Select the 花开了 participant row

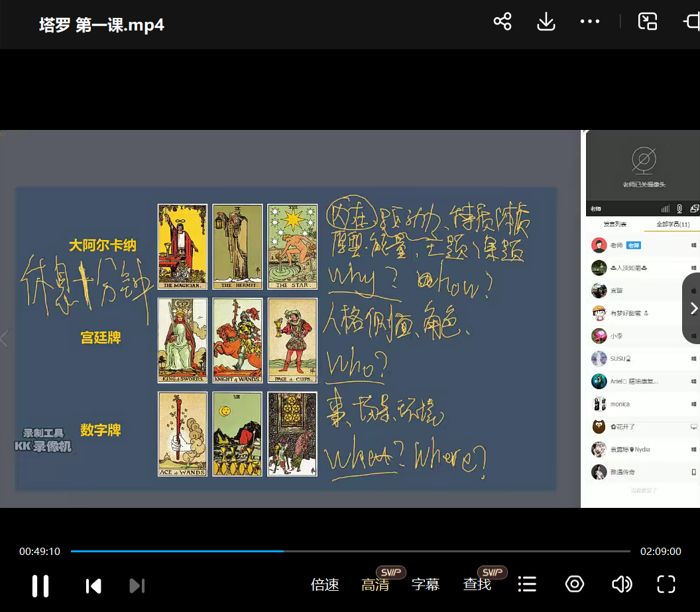(x=643, y=427)
